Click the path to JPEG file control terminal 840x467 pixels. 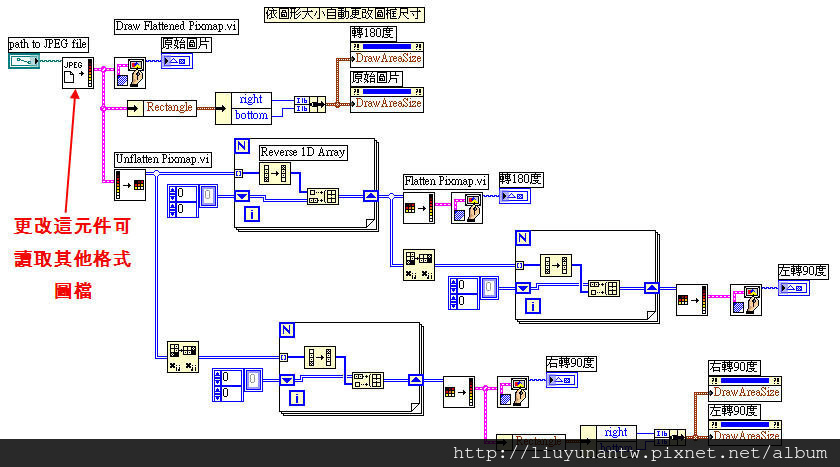24,61
